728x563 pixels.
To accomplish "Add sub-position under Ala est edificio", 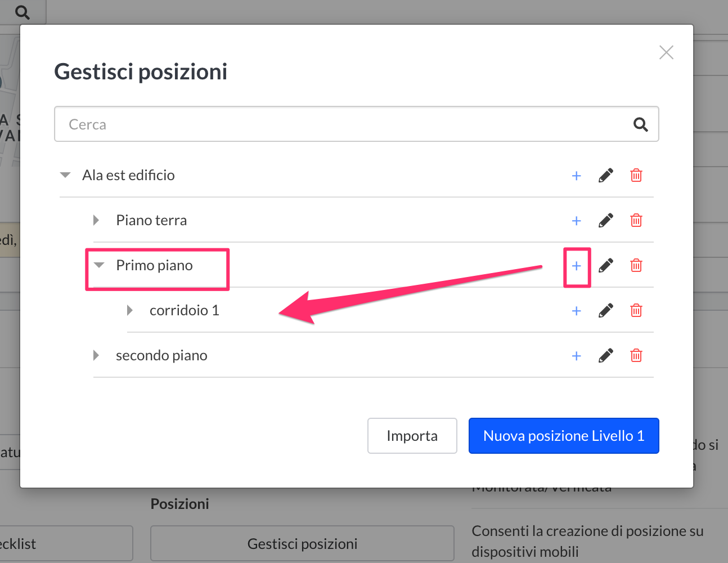I will pyautogui.click(x=576, y=176).
